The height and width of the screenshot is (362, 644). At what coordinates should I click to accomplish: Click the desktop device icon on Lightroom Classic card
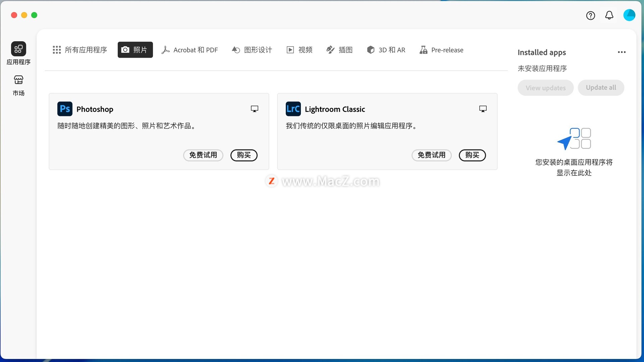(483, 109)
